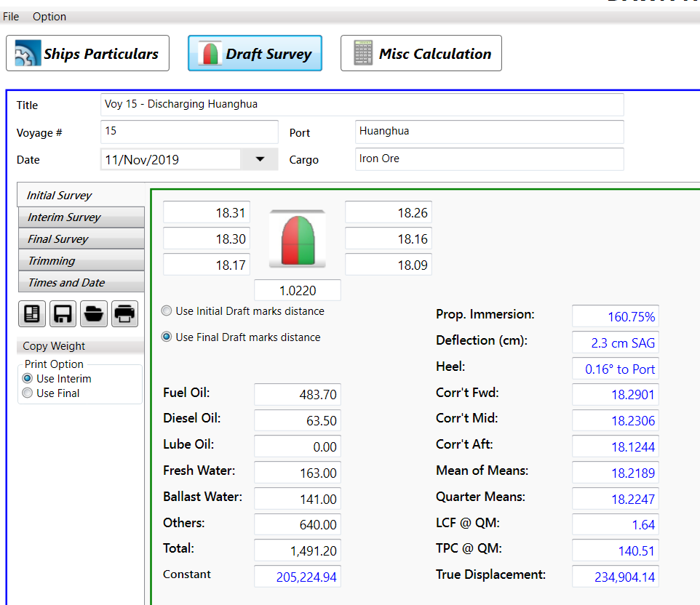Click the printer icon button
The image size is (700, 605).
pos(124,313)
